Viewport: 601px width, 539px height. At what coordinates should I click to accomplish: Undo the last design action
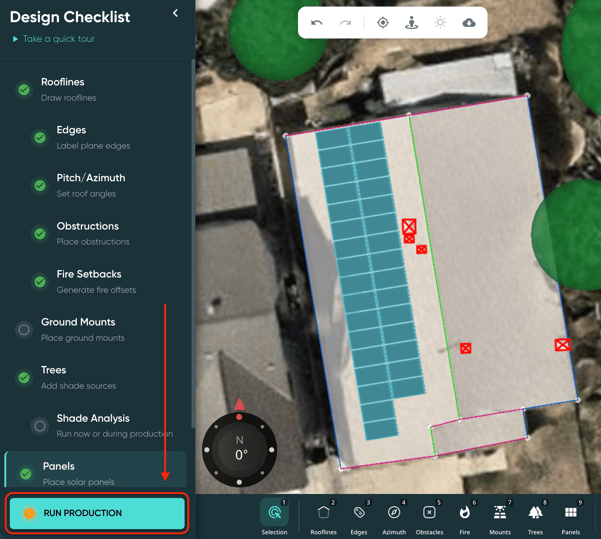[x=317, y=23]
